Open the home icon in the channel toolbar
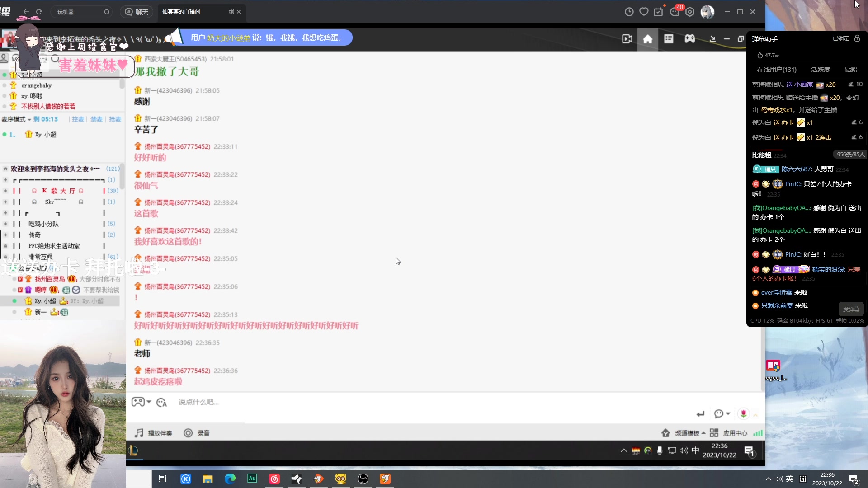 (x=647, y=39)
